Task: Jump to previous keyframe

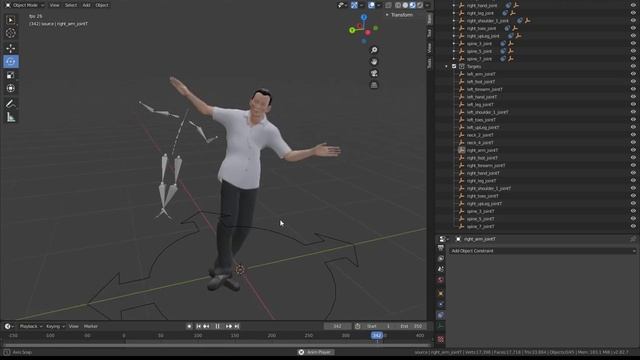Action: (207, 326)
